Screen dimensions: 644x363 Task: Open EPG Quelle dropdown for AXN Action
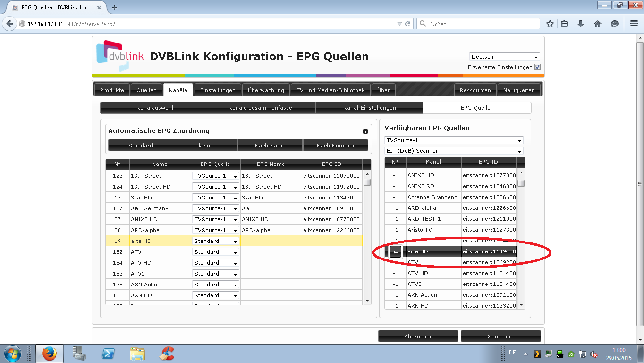tap(215, 285)
